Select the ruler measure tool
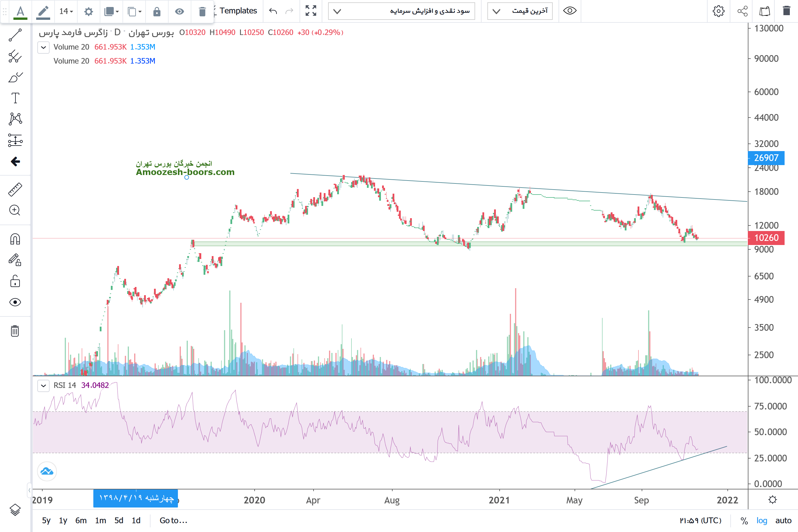 (15, 190)
